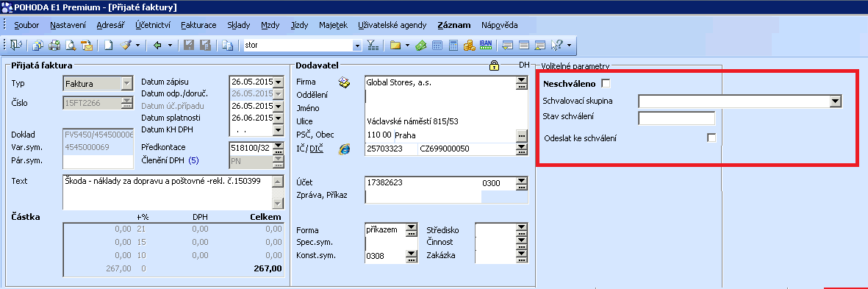Image resolution: width=868 pixels, height=289 pixels.
Task: Click the lookup button beside Firma field
Action: tap(522, 83)
